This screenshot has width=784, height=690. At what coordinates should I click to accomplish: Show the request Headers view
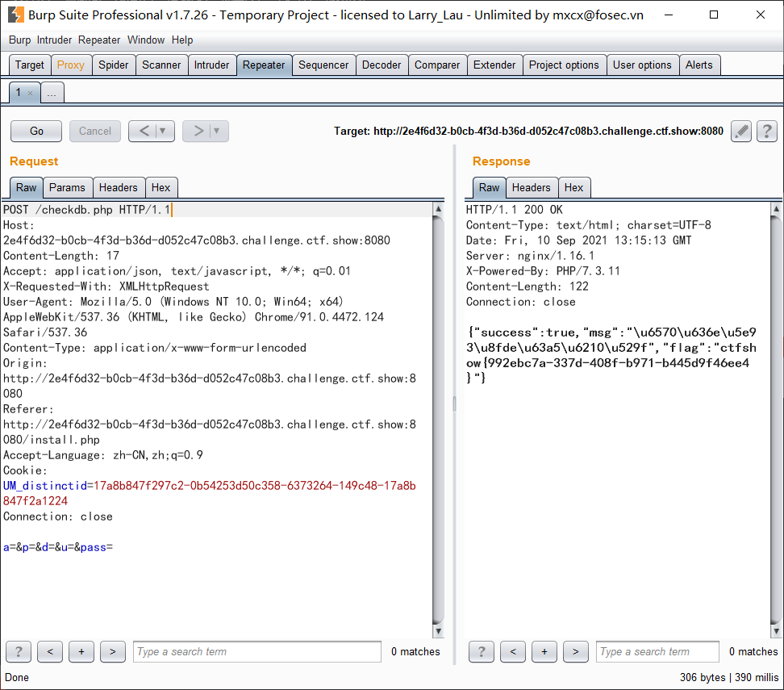pos(118,188)
